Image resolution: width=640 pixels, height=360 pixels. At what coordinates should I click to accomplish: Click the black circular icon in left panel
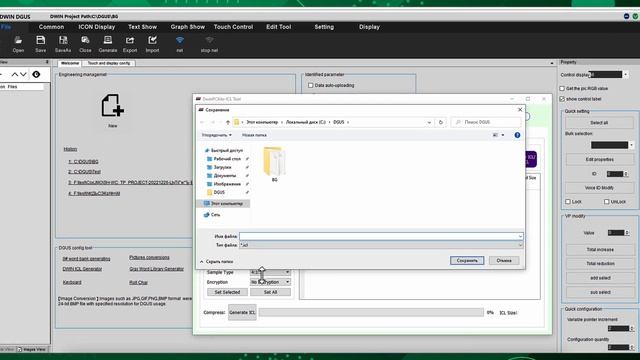[36, 74]
